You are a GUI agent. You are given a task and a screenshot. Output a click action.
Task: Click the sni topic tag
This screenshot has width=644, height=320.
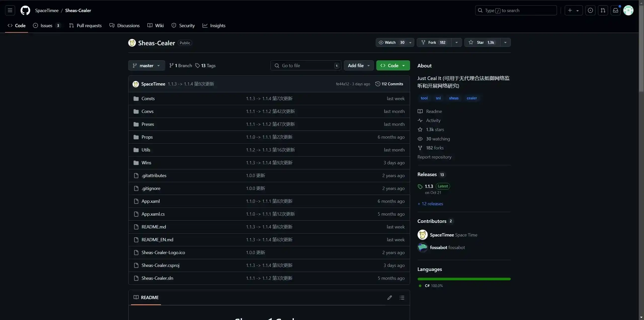tap(438, 98)
